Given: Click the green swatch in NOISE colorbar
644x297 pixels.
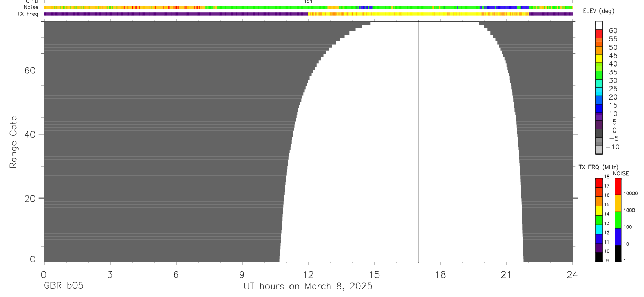Looking at the screenshot, I should [x=618, y=220].
